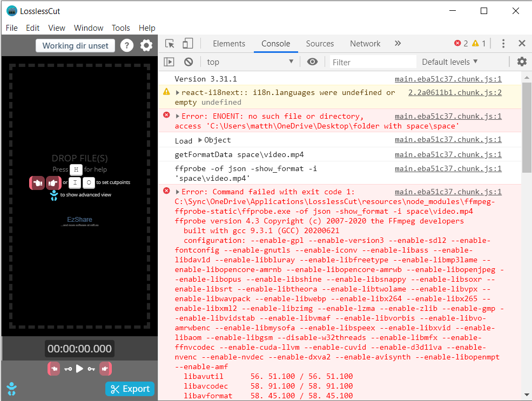
Task: Open source link beside Command failed error
Action: click(448, 192)
